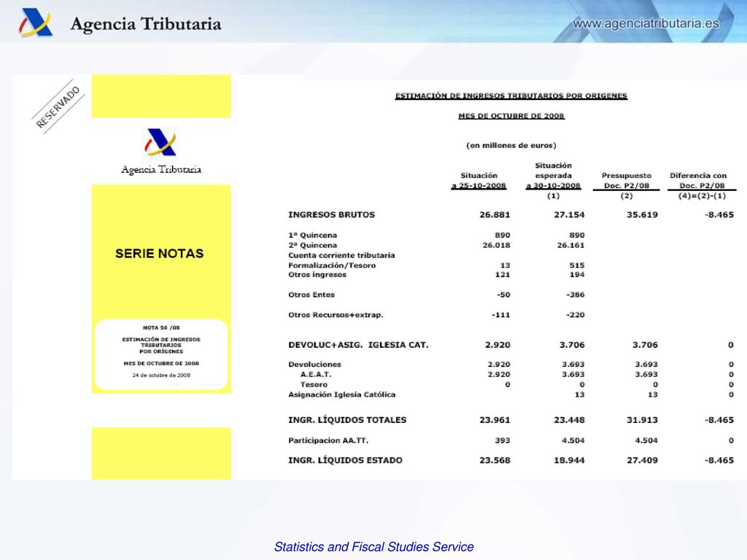Click the (en millones de euros) note
Viewport: 747px width, 560px height.
pyautogui.click(x=511, y=145)
